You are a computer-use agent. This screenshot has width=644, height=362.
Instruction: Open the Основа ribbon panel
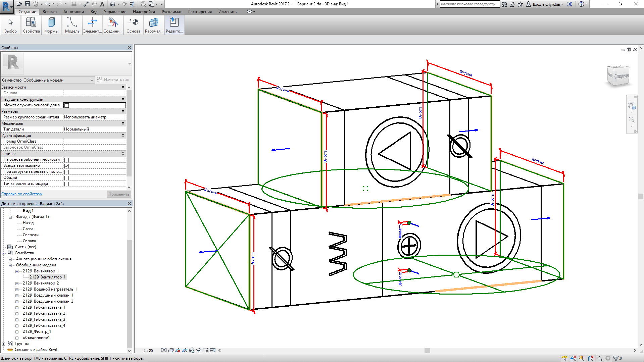[x=133, y=25]
